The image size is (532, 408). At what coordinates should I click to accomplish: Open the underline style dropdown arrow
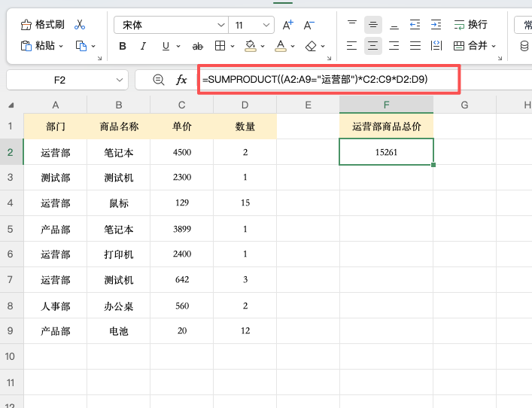[x=178, y=46]
